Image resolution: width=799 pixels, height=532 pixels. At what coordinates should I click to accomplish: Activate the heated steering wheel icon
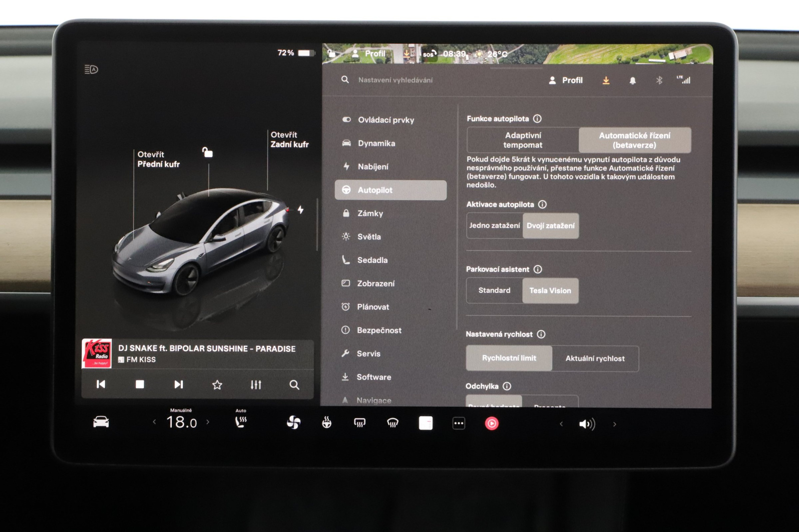coord(327,423)
